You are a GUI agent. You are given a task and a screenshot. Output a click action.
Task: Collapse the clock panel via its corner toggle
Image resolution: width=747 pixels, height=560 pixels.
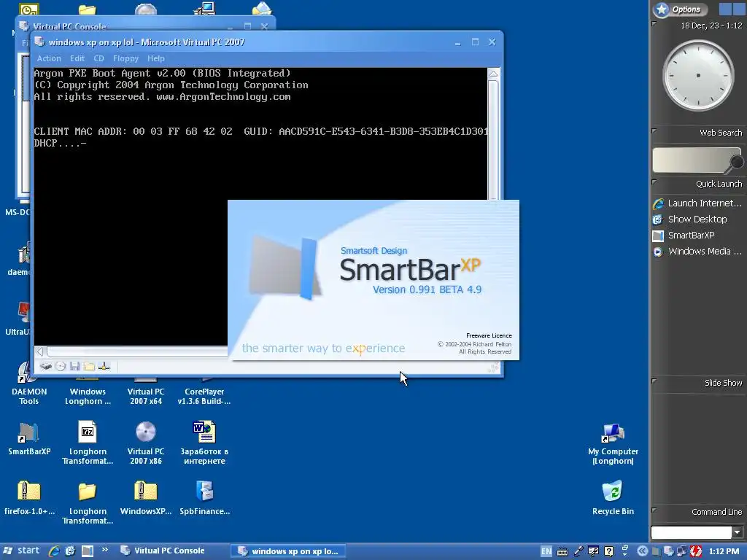click(654, 23)
